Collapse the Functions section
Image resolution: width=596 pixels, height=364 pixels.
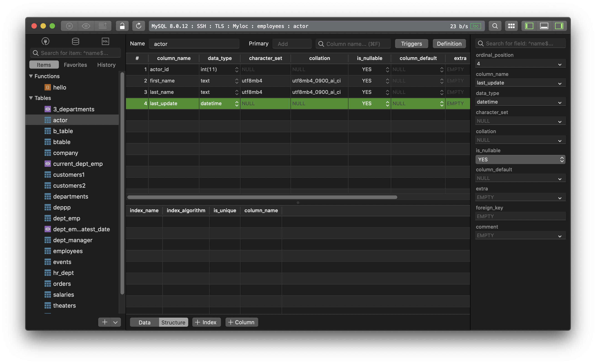[31, 76]
